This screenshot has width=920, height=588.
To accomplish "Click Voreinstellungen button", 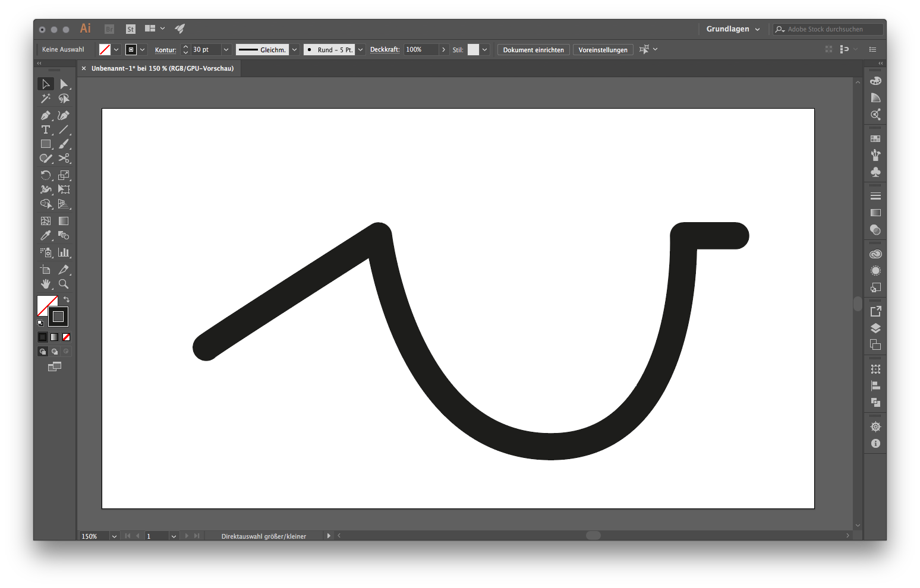I will pyautogui.click(x=603, y=50).
